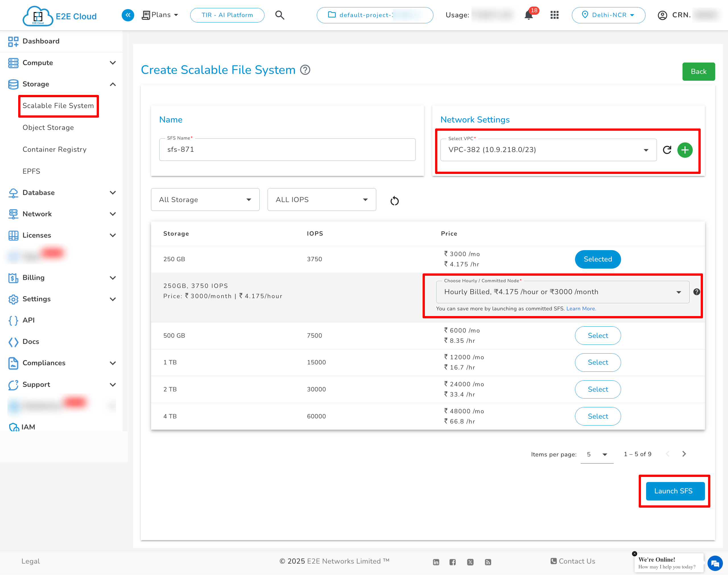The width and height of the screenshot is (728, 575).
Task: Click the IOPS column header
Action: coord(315,234)
